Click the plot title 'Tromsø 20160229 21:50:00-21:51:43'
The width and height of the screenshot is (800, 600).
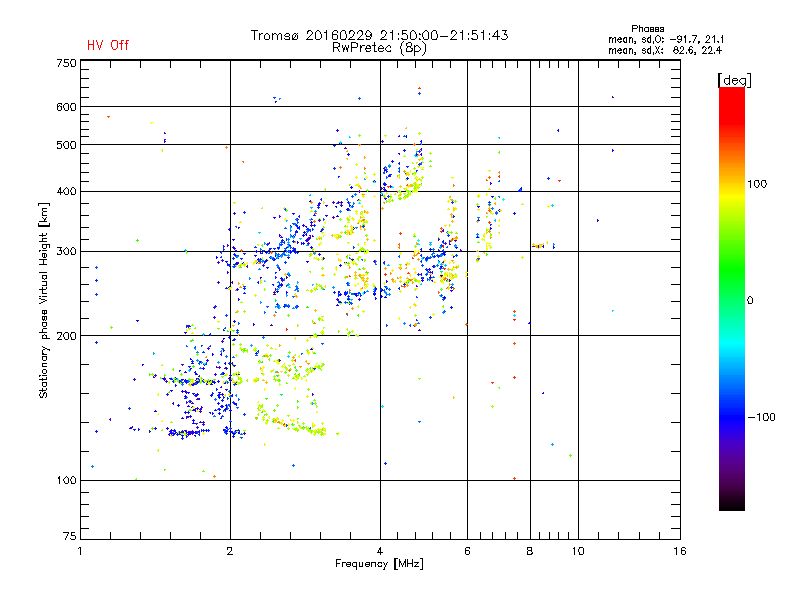pyautogui.click(x=379, y=35)
